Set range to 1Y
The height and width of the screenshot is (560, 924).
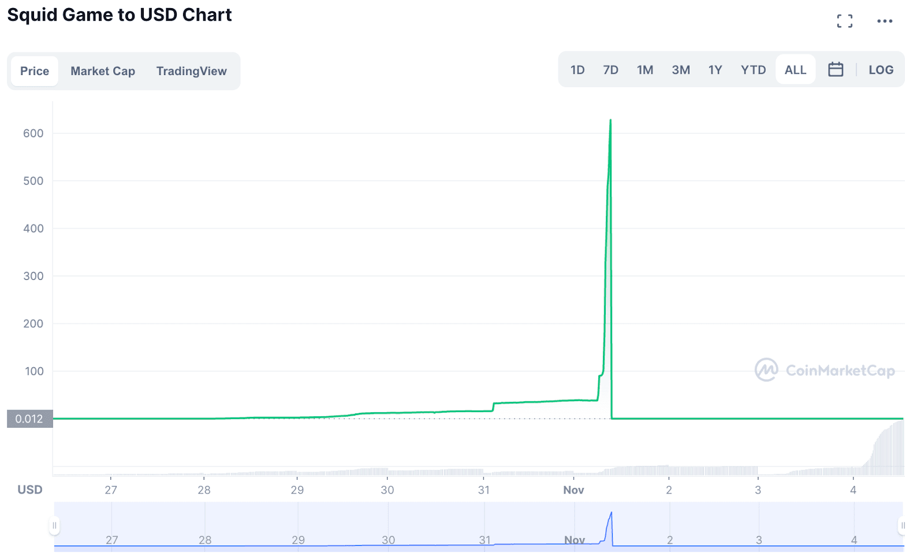715,70
